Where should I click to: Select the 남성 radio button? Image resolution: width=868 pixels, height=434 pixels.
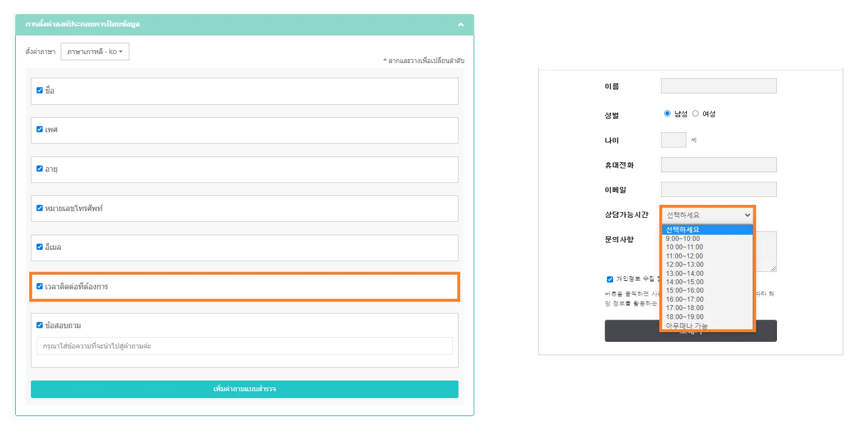tap(668, 113)
